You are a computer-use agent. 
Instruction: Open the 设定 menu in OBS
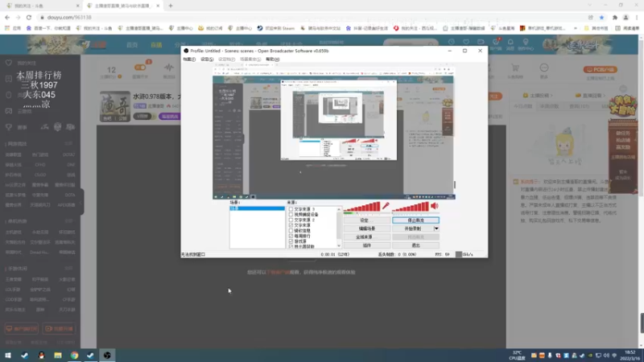click(207, 59)
